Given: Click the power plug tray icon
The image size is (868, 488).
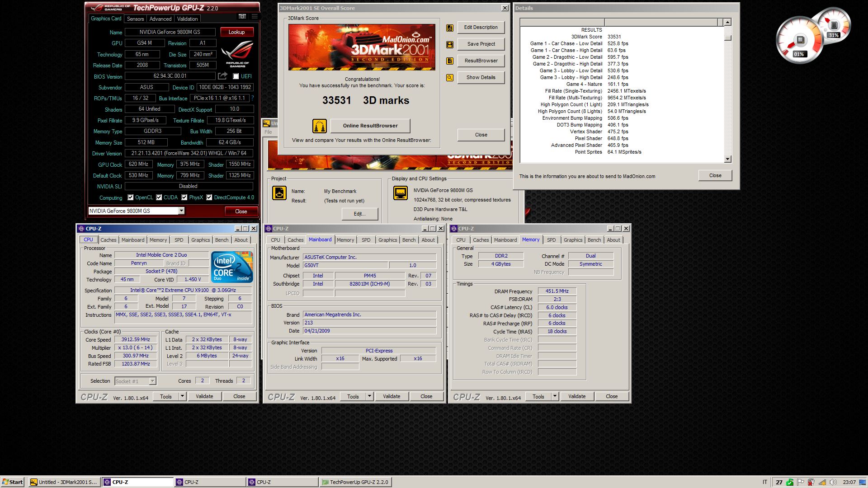Looking at the screenshot, I should pos(811,482).
